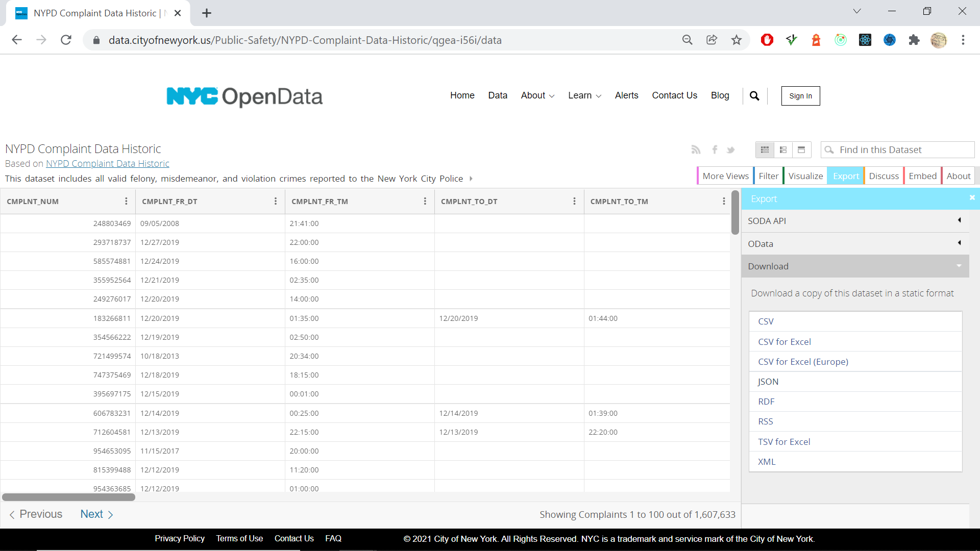
Task: Expand the SODA API section
Action: coord(855,221)
